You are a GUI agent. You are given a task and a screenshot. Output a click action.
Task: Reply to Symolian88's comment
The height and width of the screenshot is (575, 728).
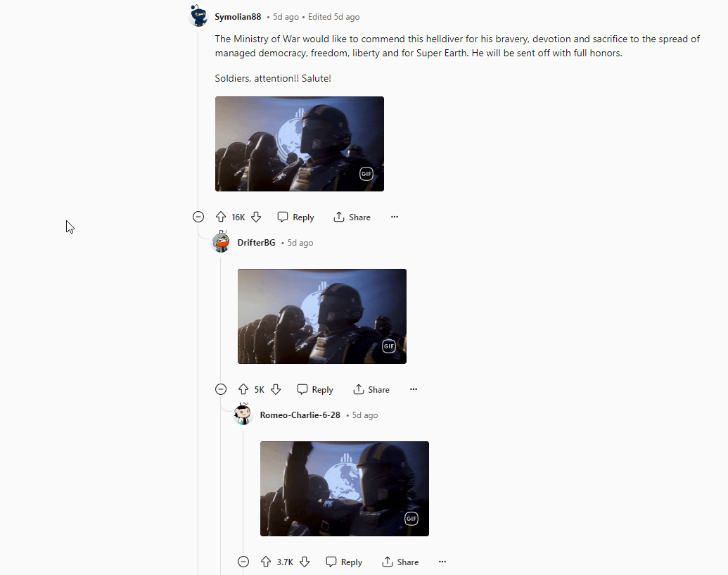[x=295, y=217]
